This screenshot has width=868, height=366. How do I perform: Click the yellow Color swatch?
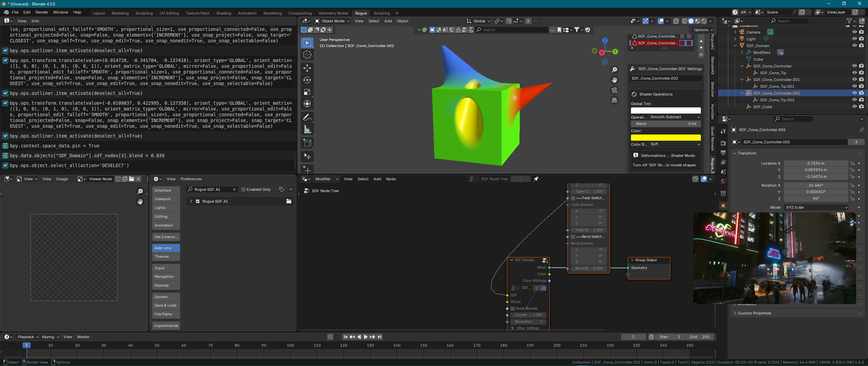(x=666, y=138)
